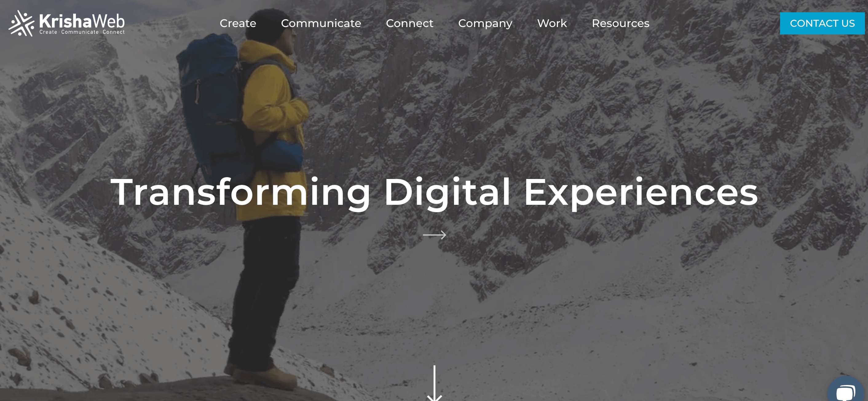This screenshot has width=868, height=401.
Task: Open the Communicate menu
Action: 321,23
